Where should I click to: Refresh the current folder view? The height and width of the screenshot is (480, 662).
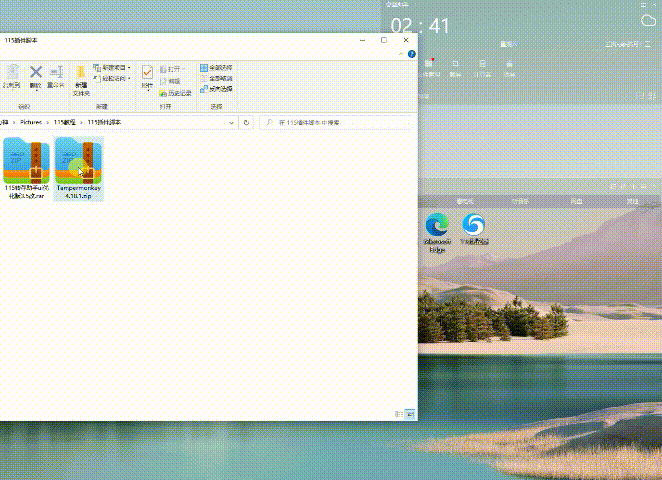click(x=246, y=122)
